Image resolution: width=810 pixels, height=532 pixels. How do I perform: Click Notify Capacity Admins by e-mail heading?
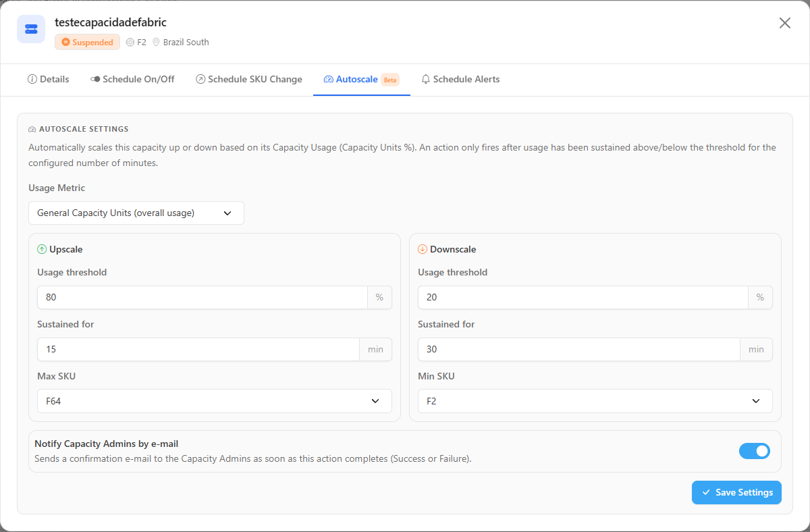(x=106, y=444)
